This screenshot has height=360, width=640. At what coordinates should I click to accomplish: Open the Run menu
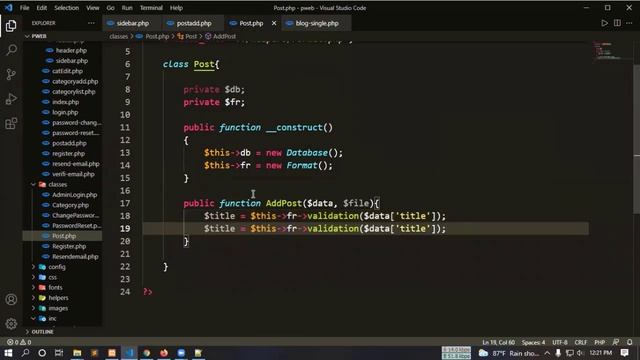[x=127, y=8]
